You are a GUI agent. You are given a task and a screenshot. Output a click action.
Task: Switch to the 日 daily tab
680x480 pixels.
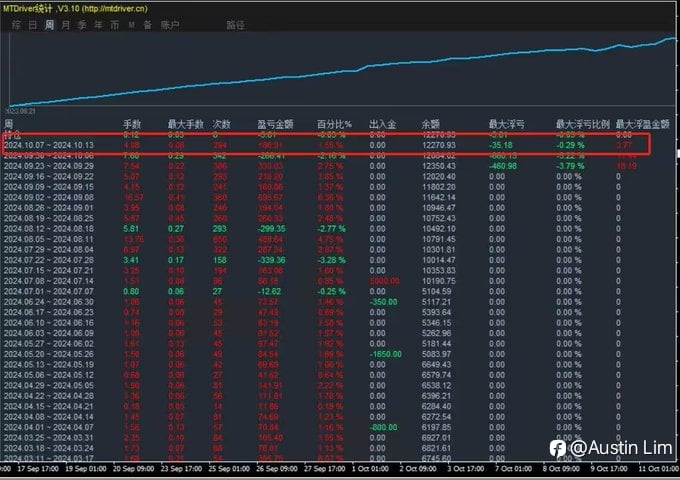33,25
